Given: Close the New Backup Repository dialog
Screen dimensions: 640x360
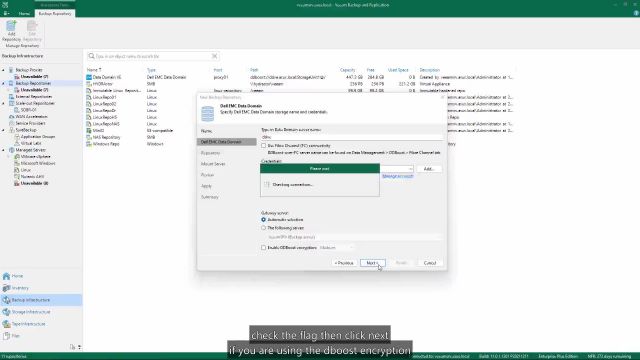Looking at the screenshot, I should pyautogui.click(x=442, y=98).
